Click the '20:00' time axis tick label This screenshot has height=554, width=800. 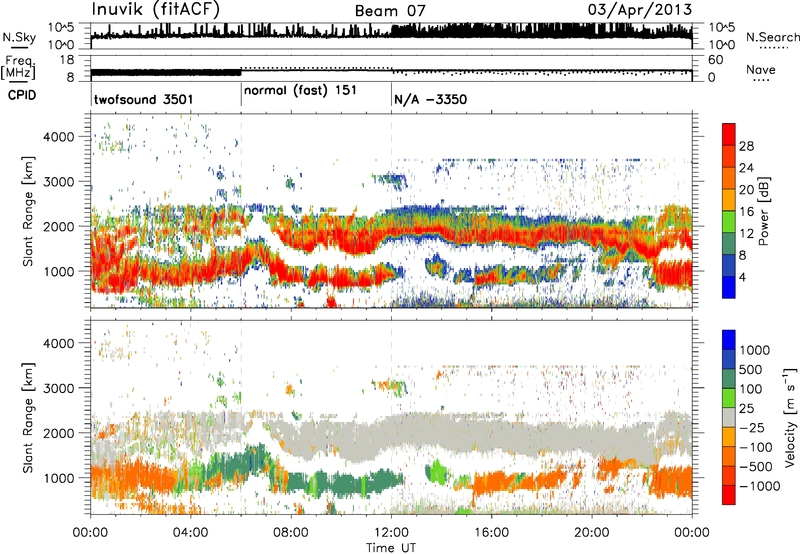pos(591,533)
